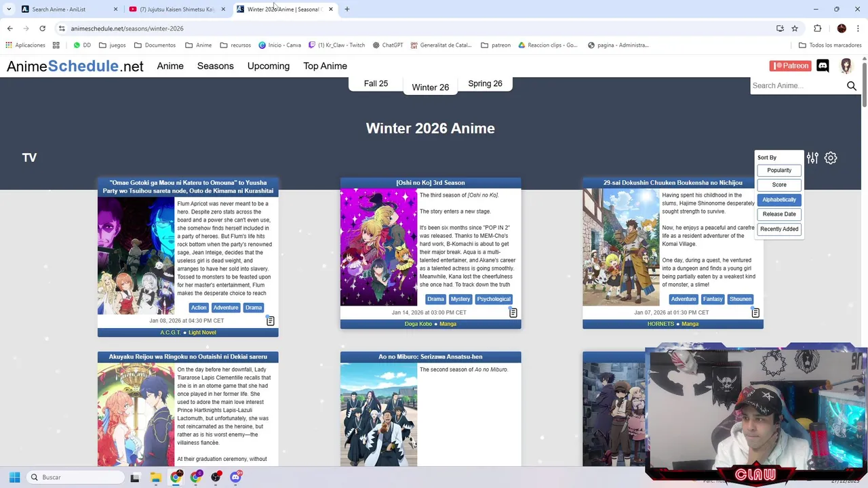Reload the page with the browser refresh icon
The width and height of the screenshot is (868, 488).
click(x=42, y=28)
